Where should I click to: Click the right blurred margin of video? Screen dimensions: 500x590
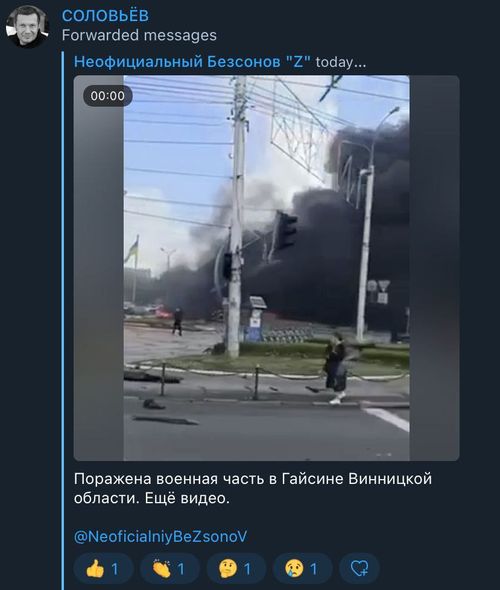(434, 268)
